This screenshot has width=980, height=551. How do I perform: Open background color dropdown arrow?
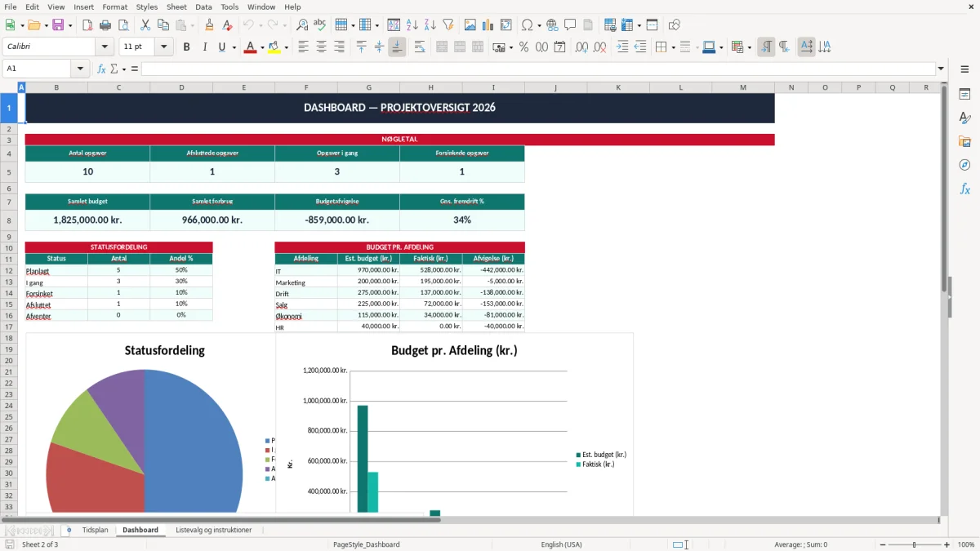pyautogui.click(x=286, y=47)
